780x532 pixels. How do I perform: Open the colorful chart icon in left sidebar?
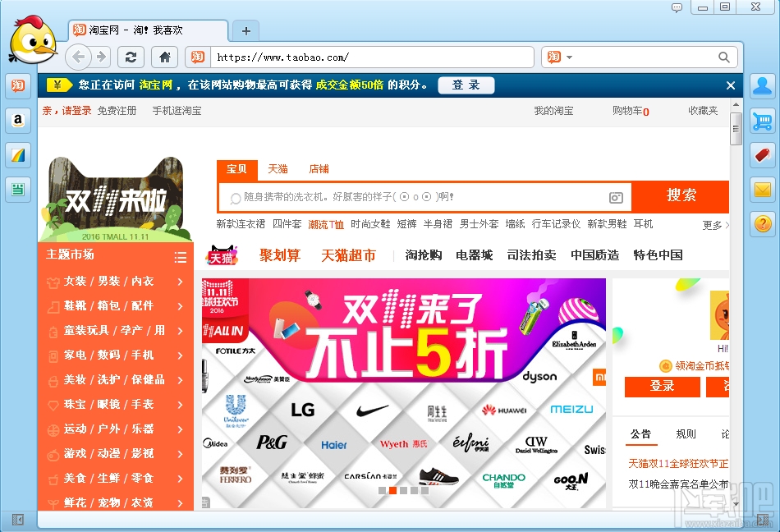point(18,155)
